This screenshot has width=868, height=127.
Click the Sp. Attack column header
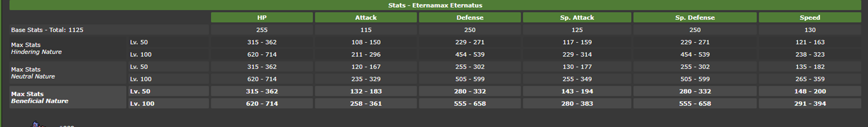(x=577, y=18)
